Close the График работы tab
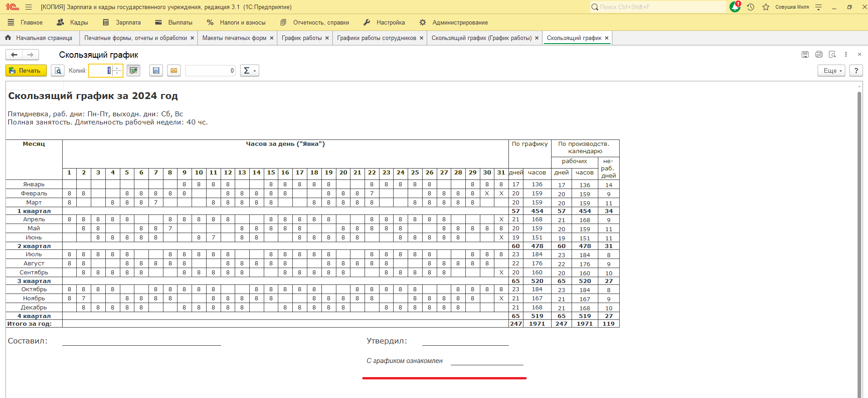The width and height of the screenshot is (868, 398). (327, 38)
